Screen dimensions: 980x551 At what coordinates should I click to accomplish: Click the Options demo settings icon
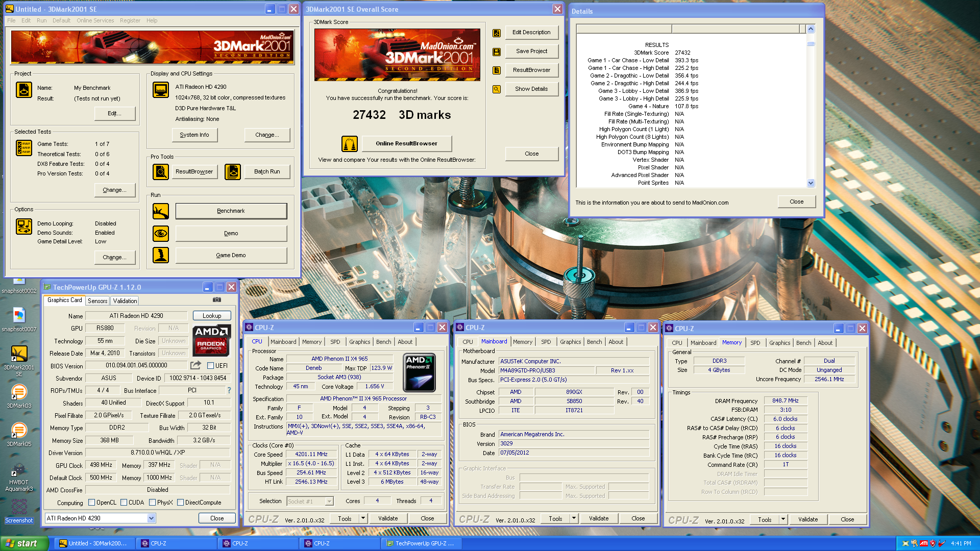coord(24,227)
